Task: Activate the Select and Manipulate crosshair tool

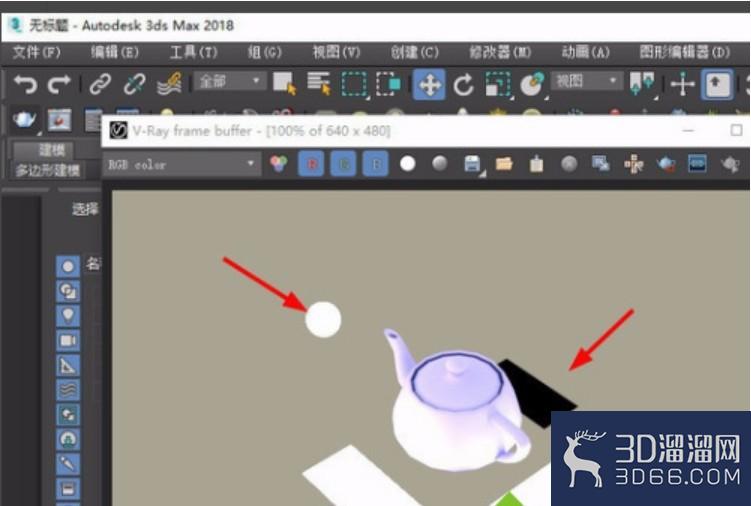Action: coord(683,85)
